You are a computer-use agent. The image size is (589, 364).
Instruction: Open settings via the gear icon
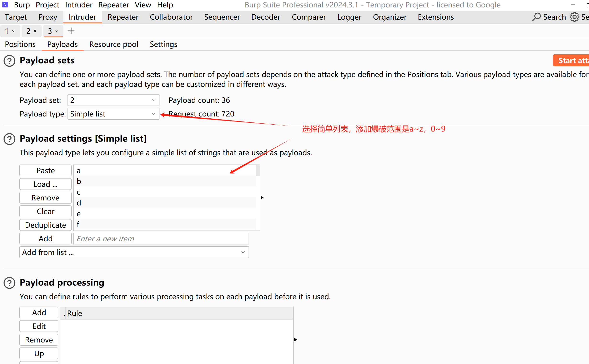coord(574,17)
